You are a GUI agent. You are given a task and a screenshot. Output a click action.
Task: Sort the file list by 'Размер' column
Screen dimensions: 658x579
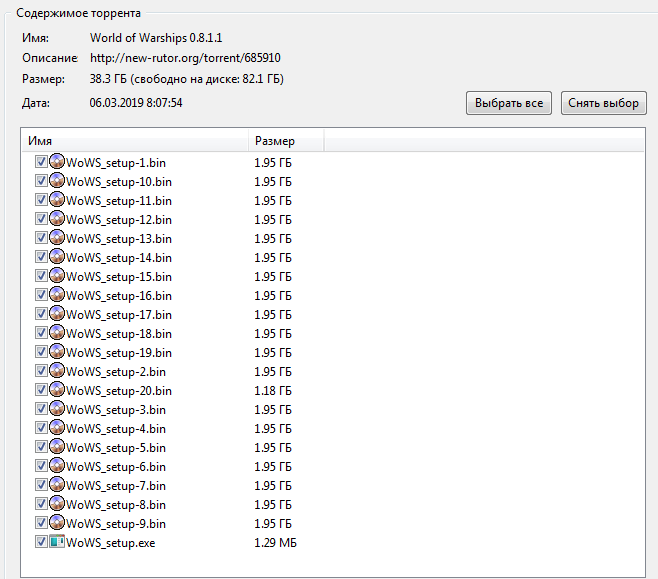pos(286,141)
